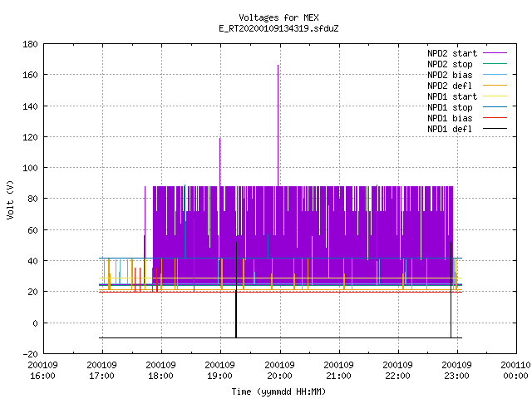Click the 'NPD2 stop' legend label
This screenshot has width=532, height=399.
[450, 64]
